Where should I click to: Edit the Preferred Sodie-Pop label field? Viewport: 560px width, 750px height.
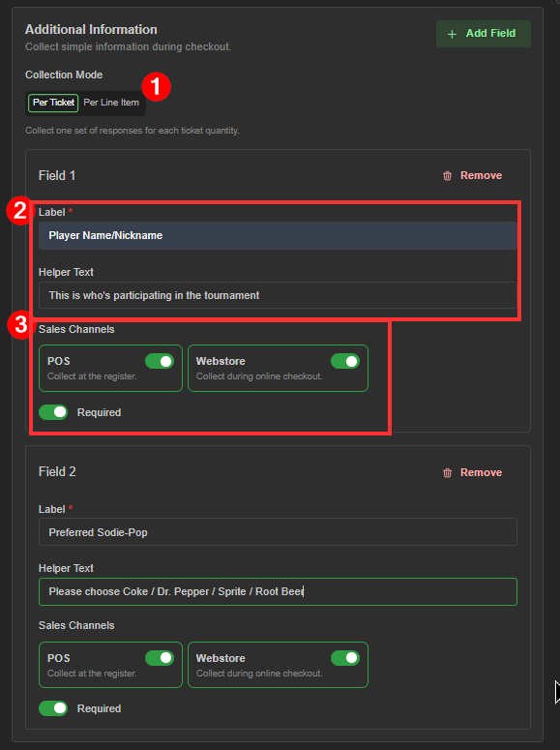[x=278, y=532]
